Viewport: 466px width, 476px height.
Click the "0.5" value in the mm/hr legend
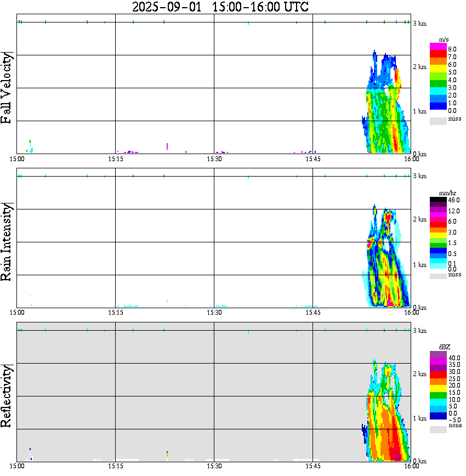pyautogui.click(x=452, y=253)
